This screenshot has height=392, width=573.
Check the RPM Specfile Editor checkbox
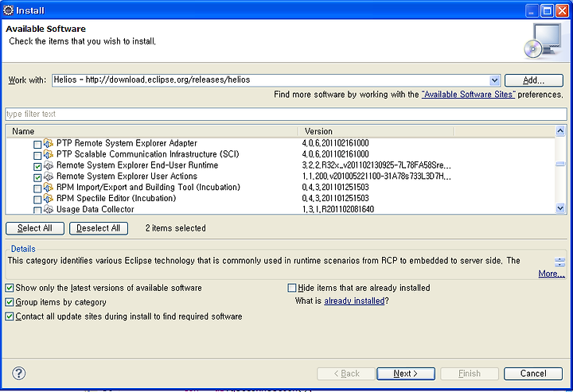click(37, 200)
